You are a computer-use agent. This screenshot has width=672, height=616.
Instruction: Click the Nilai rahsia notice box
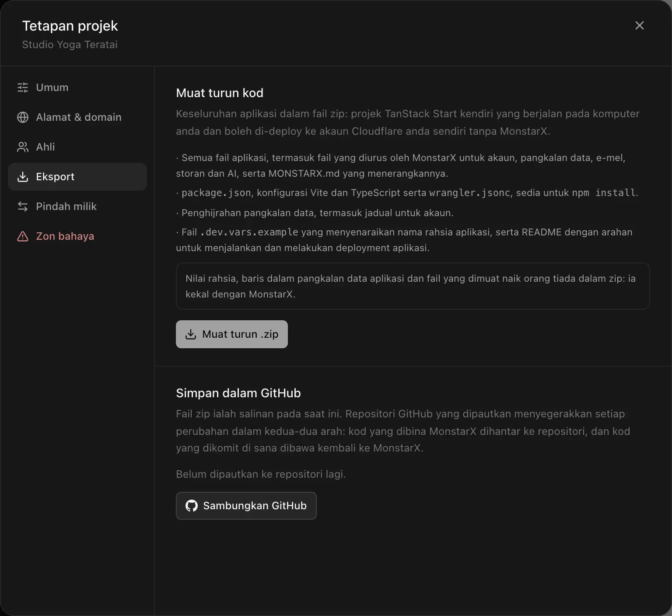point(413,286)
